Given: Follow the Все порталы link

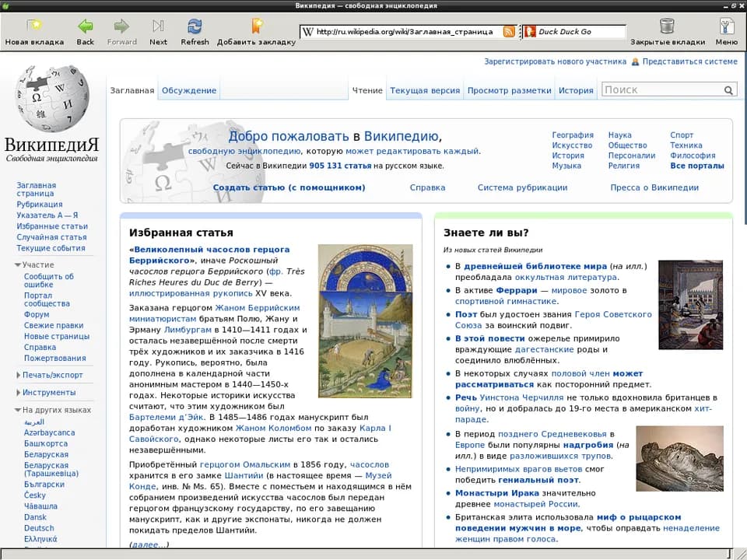Looking at the screenshot, I should pyautogui.click(x=697, y=166).
